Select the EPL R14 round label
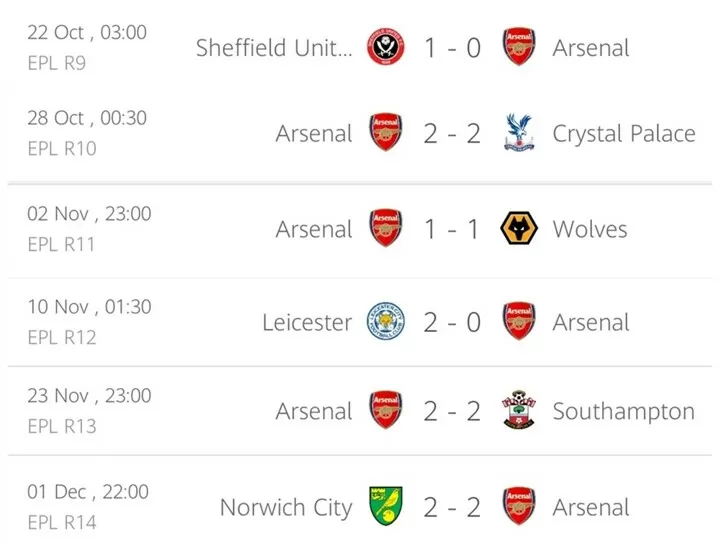The height and width of the screenshot is (551, 720). point(62,519)
